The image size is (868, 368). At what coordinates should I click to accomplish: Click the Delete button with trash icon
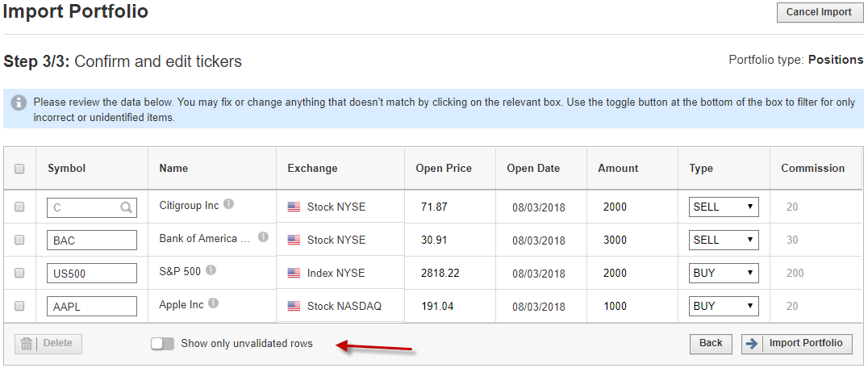48,344
